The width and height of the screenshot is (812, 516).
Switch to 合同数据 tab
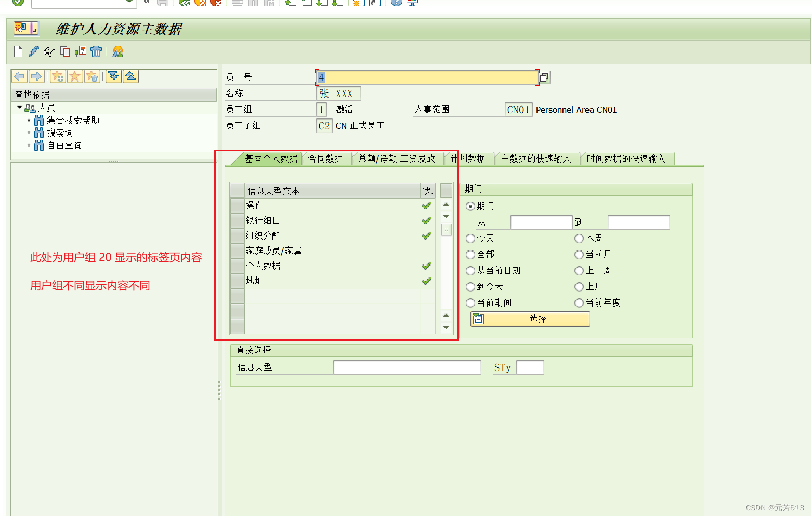coord(325,158)
